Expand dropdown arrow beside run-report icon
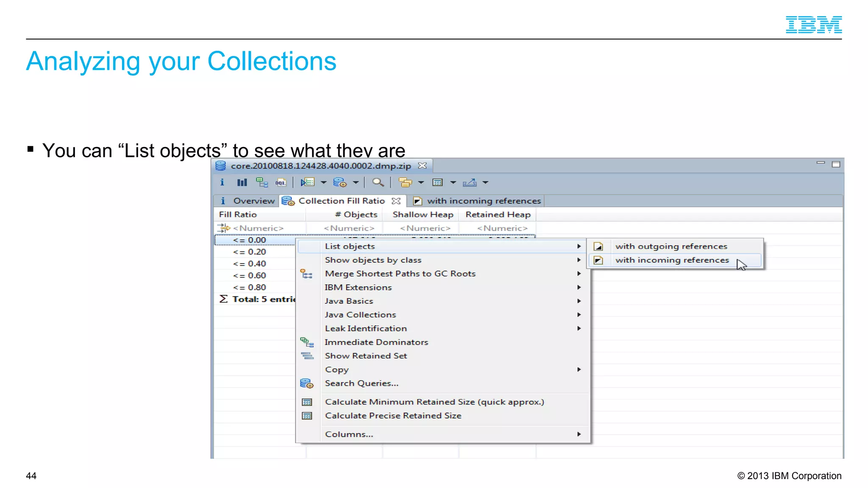The width and height of the screenshot is (868, 488). click(324, 183)
